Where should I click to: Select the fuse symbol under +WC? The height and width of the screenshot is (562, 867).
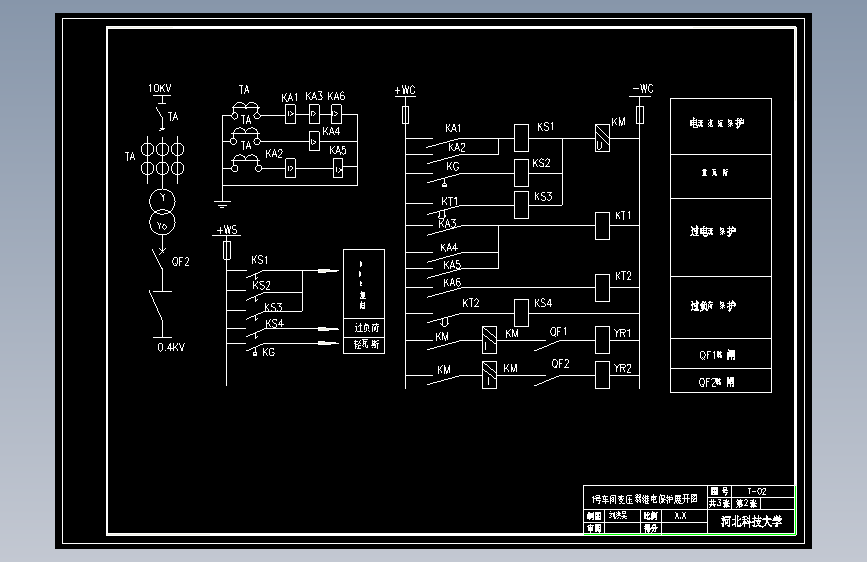[405, 115]
